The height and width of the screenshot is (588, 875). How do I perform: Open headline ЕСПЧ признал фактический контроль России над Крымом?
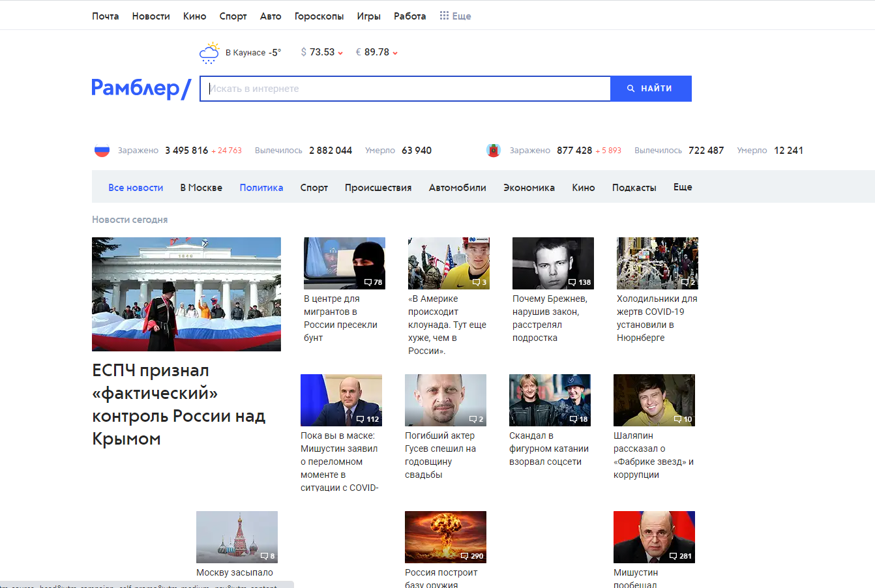tap(179, 405)
